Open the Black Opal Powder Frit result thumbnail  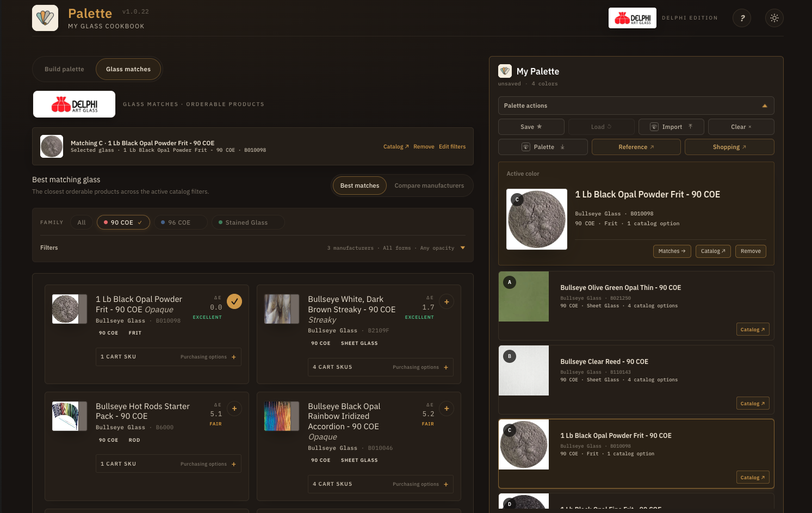pyautogui.click(x=70, y=309)
